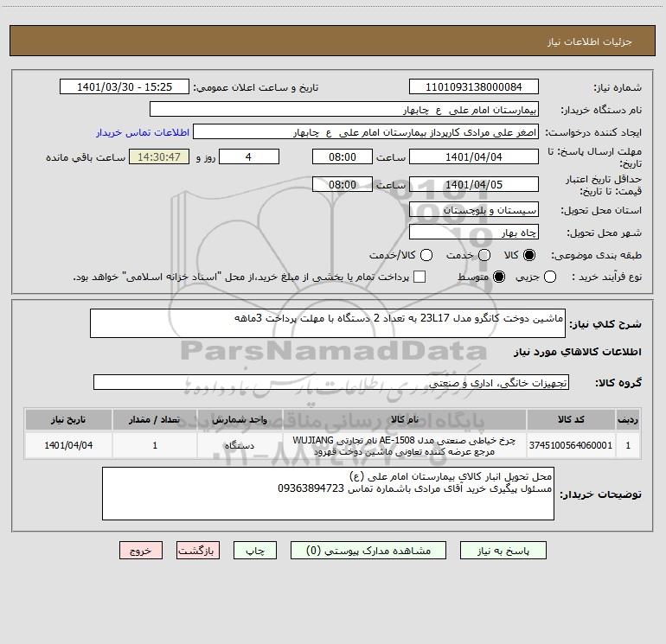This screenshot has height=644, width=666.
Task: Click the response deadline date 1401/04/04 field
Action: tap(474, 156)
